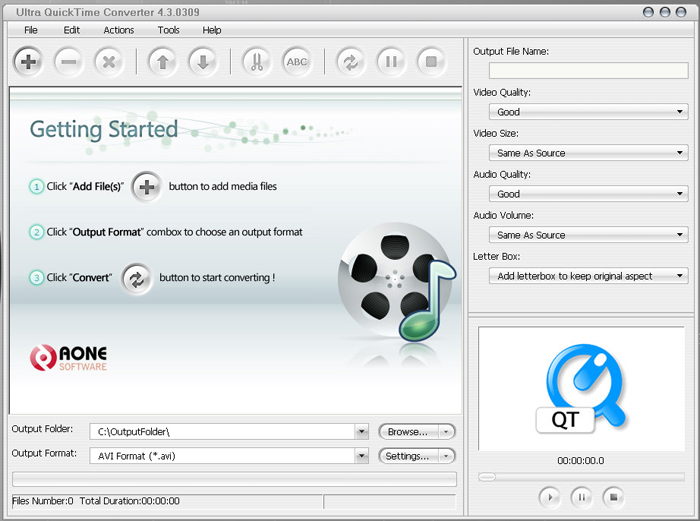Start conversion with the Convert toolbar button
This screenshot has width=700, height=521.
351,62
